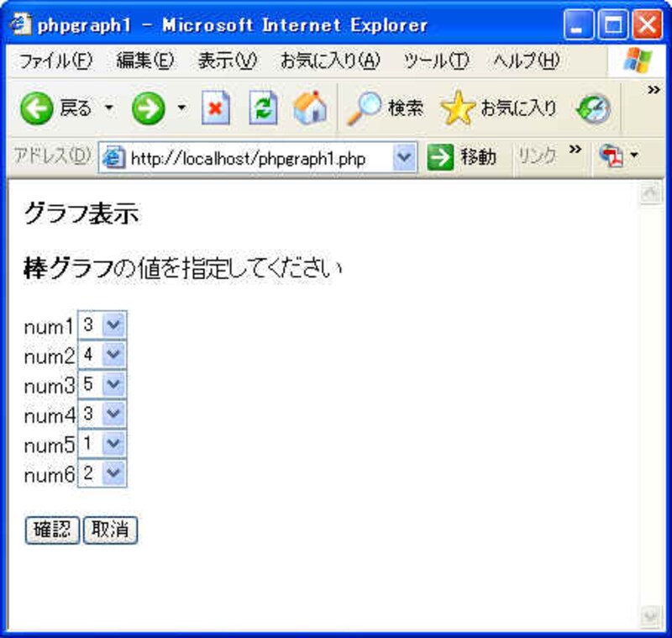Minimize the Internet Explorer window
This screenshot has width=672, height=638.
[x=579, y=25]
